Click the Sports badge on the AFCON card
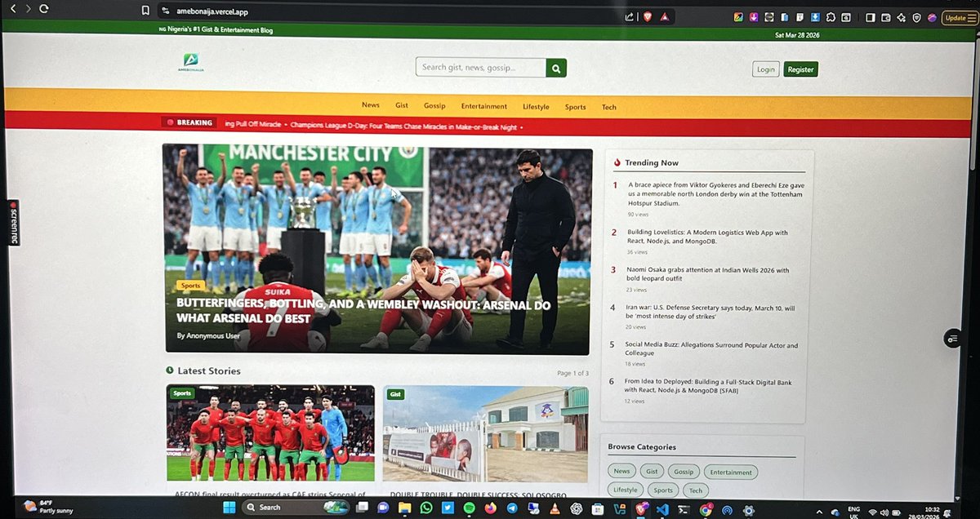 [x=182, y=393]
